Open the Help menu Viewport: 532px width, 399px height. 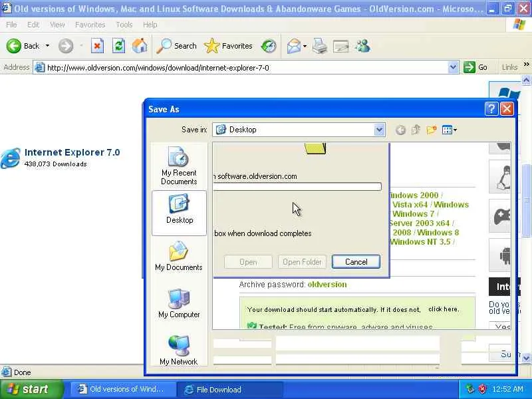pyautogui.click(x=150, y=25)
